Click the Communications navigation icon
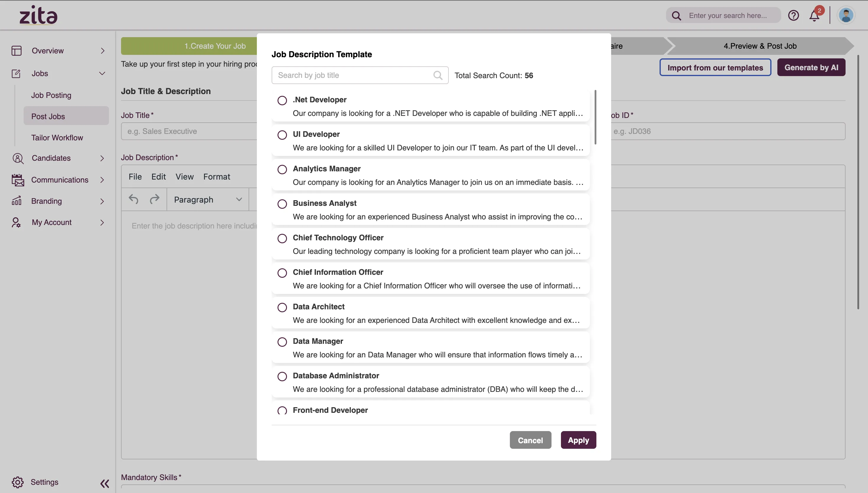The width and height of the screenshot is (868, 493). click(16, 179)
